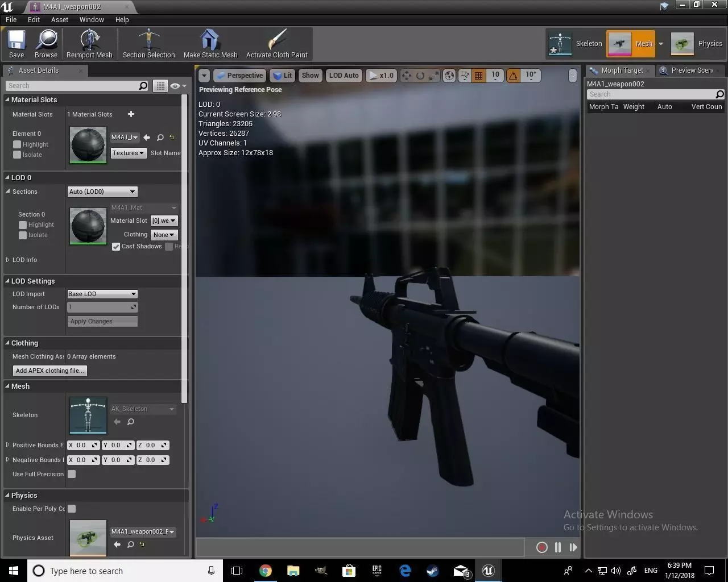Select rotate gizmo mode in viewport

point(420,76)
